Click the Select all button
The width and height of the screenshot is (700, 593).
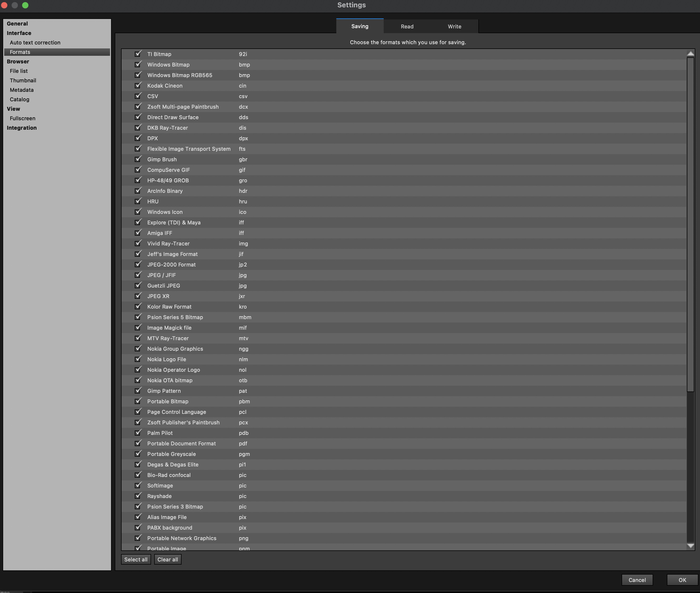click(x=136, y=559)
